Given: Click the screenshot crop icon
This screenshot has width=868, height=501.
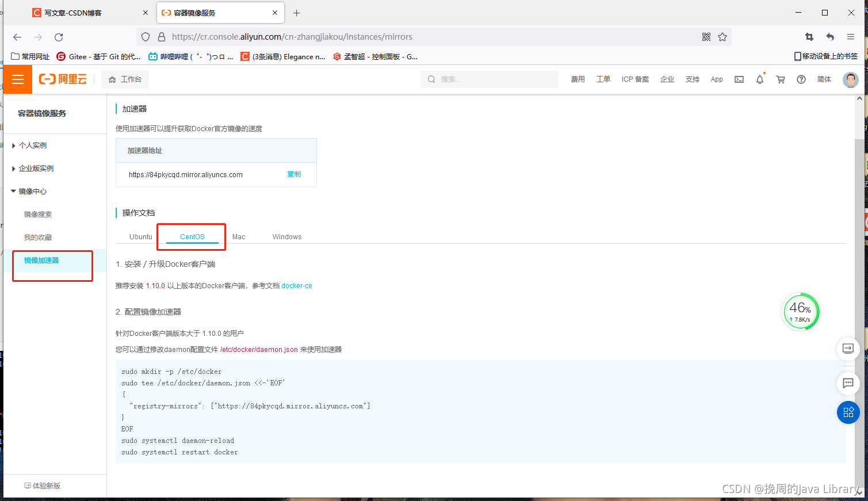Looking at the screenshot, I should tap(809, 37).
